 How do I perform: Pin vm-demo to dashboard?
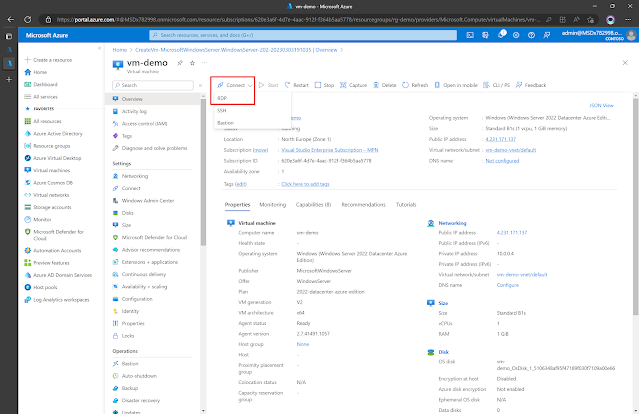coord(180,63)
